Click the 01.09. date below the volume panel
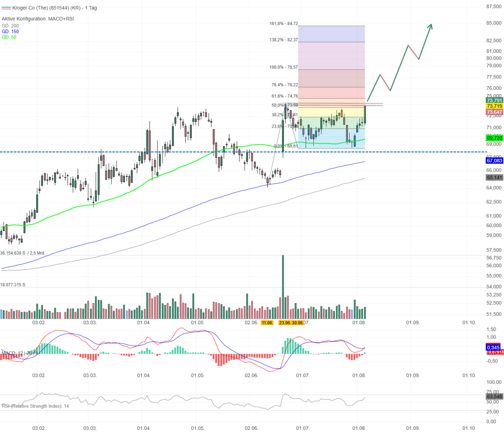The height and width of the screenshot is (433, 504). pos(413,323)
